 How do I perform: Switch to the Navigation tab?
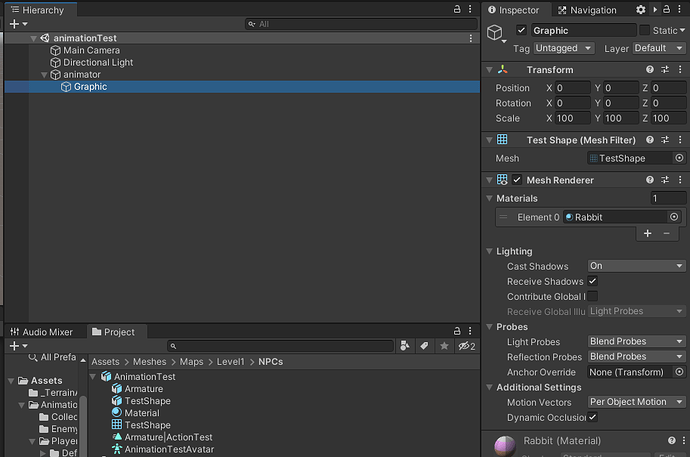pyautogui.click(x=587, y=10)
